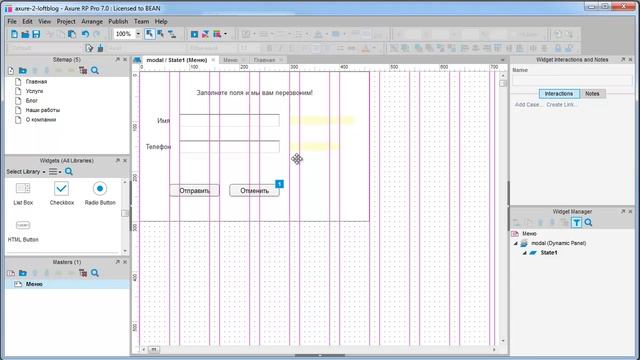Pick the Checkbox widget in the library
The image size is (640, 360).
coord(62,193)
